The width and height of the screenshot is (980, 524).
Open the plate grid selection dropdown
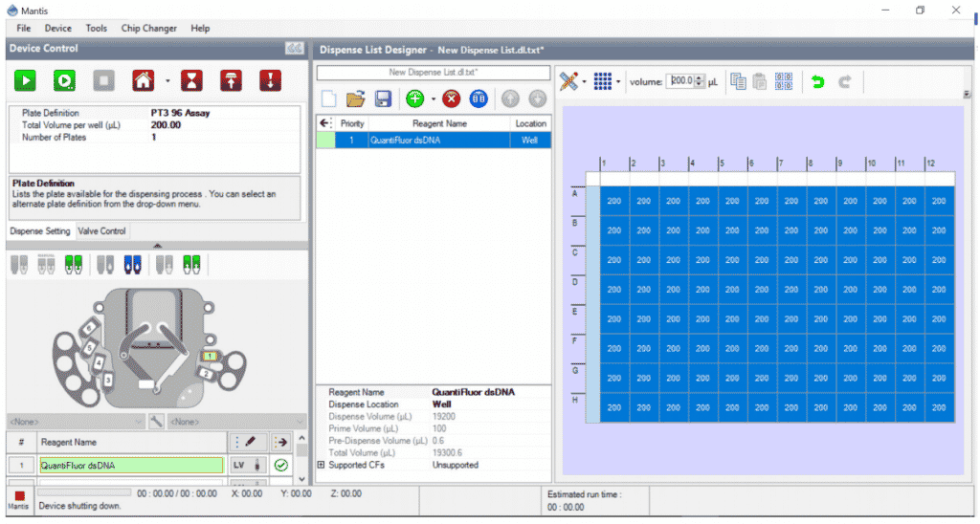tap(618, 82)
